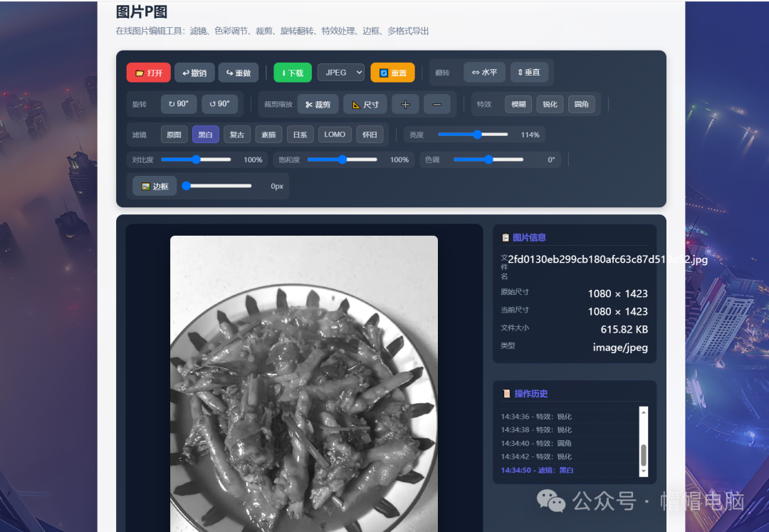
Task: Select the 素描 sketch filter
Action: click(268, 135)
